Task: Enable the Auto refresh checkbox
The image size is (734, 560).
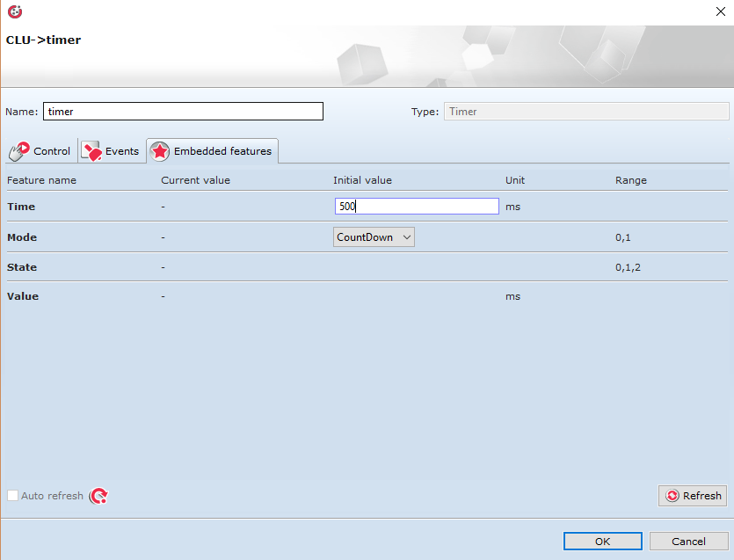Action: coord(13,496)
